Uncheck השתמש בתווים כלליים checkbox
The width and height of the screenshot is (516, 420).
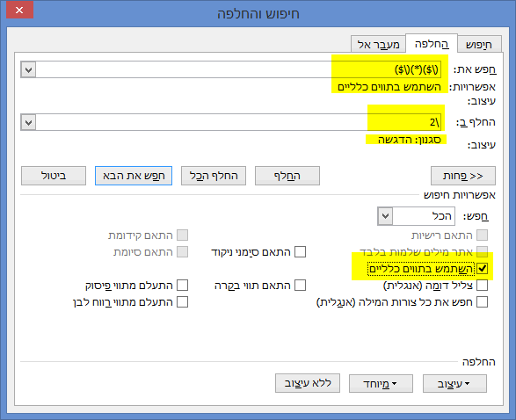[482, 268]
